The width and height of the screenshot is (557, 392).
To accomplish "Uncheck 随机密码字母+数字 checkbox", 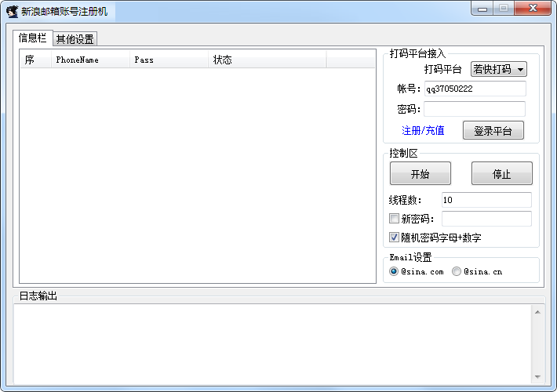I will click(x=395, y=238).
